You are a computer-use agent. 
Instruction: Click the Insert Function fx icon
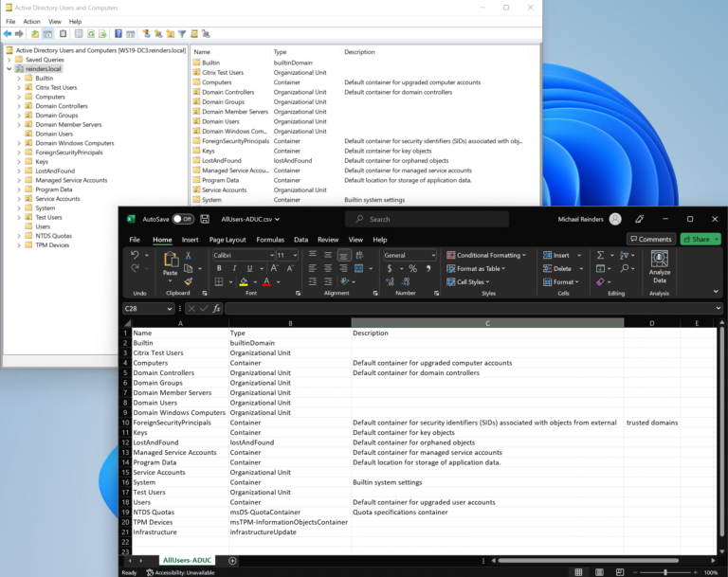pyautogui.click(x=216, y=308)
